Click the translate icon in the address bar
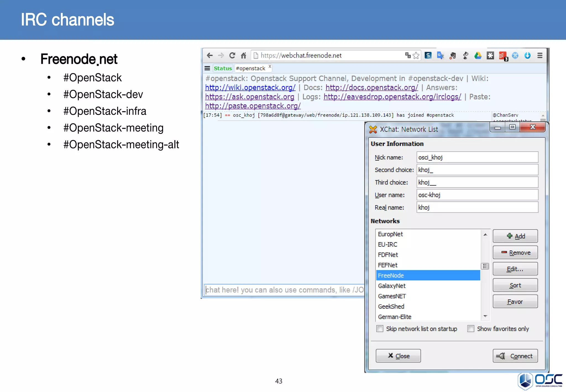Image resolution: width=566 pixels, height=392 pixels. (408, 55)
